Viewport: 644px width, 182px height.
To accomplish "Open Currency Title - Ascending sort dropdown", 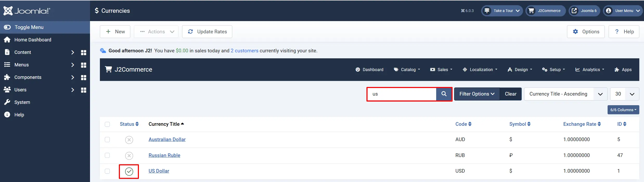I will click(x=565, y=94).
